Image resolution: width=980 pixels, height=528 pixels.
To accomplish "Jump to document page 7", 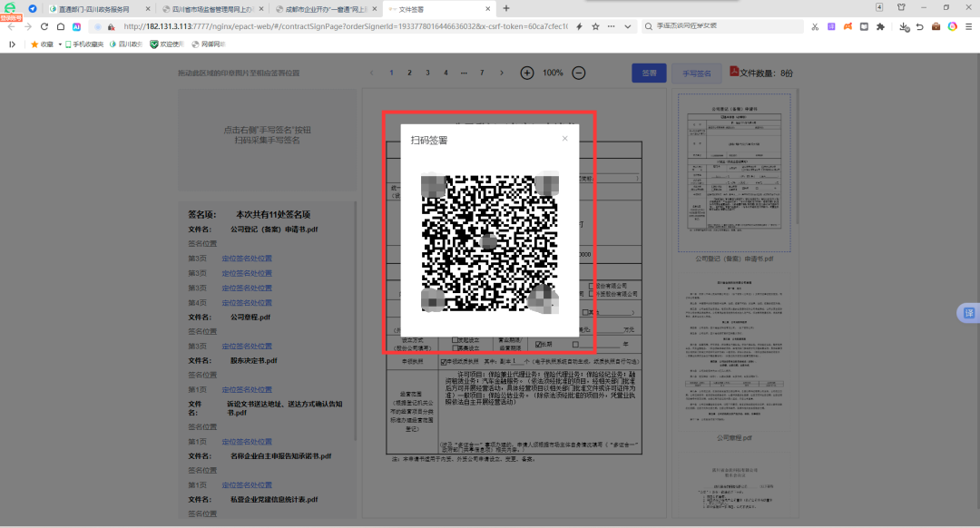I will point(482,73).
